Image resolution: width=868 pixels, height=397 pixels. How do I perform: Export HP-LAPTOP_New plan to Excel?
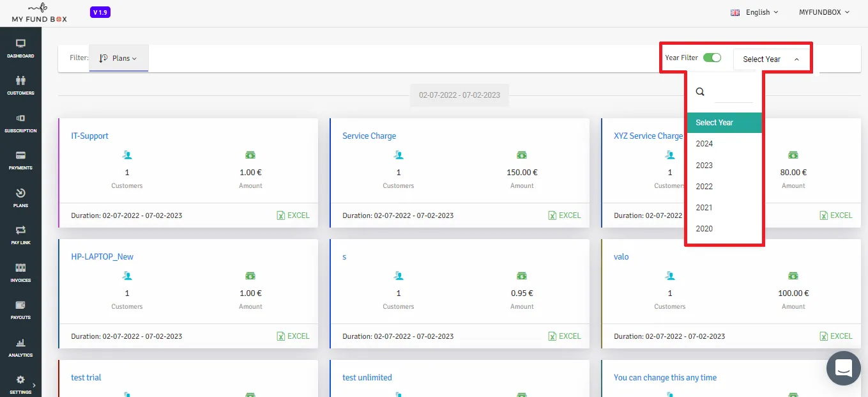point(293,336)
